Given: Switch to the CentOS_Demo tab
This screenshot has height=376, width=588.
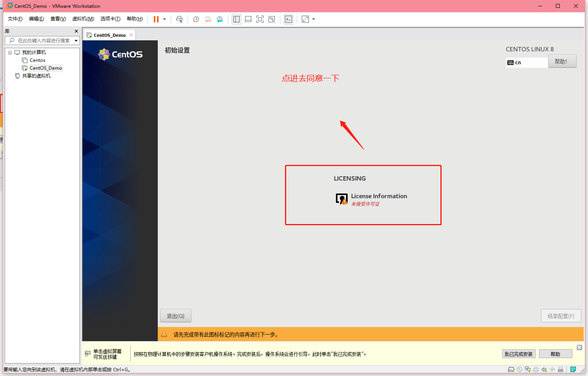Looking at the screenshot, I should click(110, 35).
